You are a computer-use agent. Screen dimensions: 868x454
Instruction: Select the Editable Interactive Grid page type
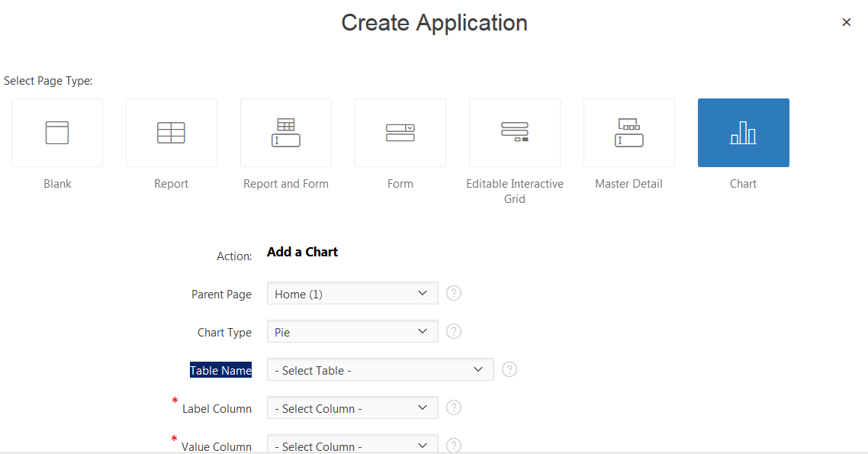tap(515, 132)
